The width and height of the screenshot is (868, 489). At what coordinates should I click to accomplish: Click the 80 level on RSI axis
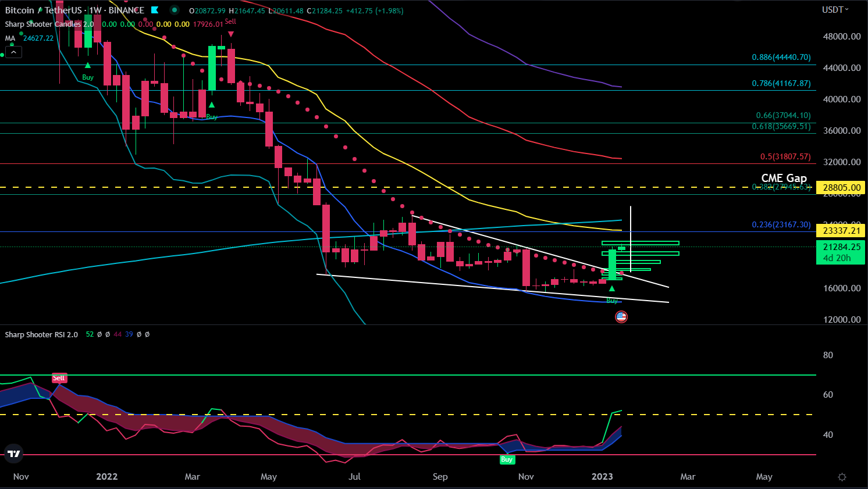click(828, 355)
